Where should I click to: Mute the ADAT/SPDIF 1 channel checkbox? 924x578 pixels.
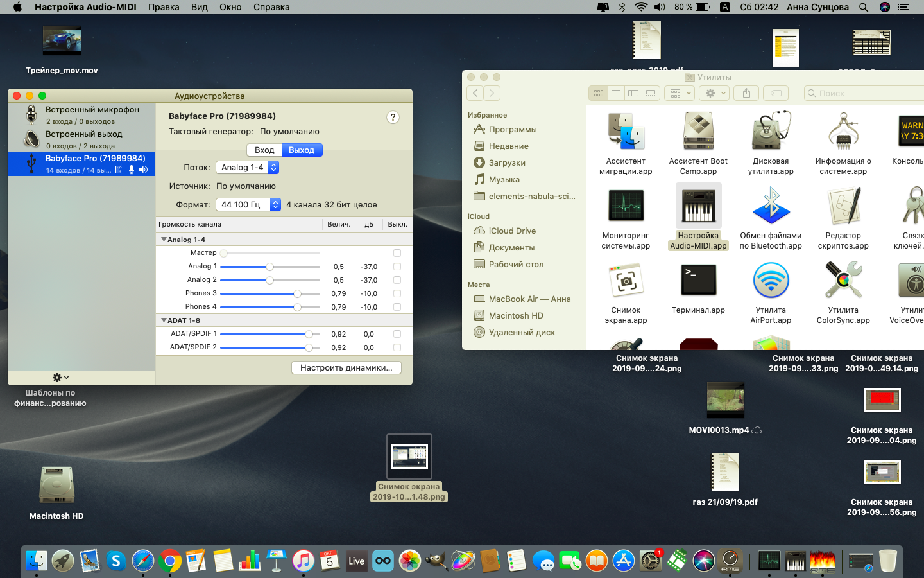coord(397,334)
